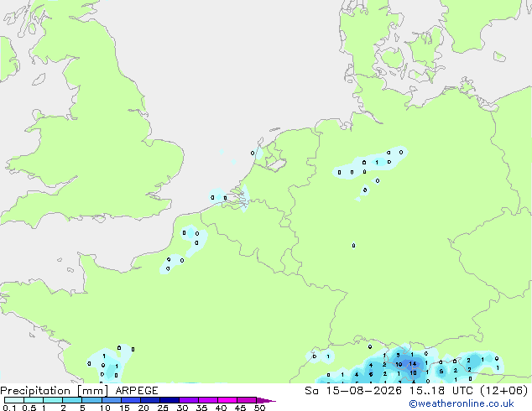
Task: Click the legend scale label '25'
Action: pyautogui.click(x=163, y=408)
